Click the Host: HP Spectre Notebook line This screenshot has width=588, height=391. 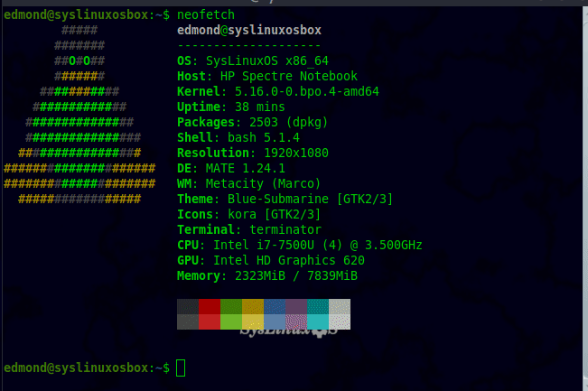(267, 76)
